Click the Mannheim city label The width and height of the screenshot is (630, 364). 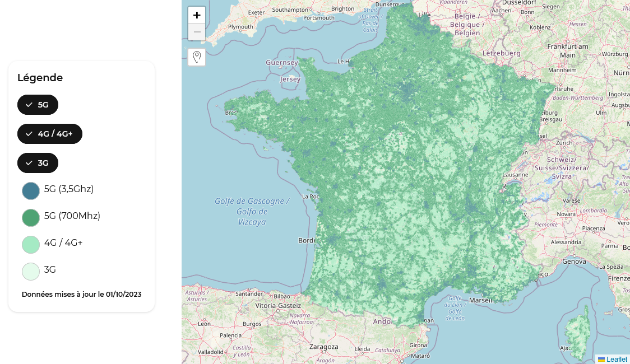click(563, 70)
